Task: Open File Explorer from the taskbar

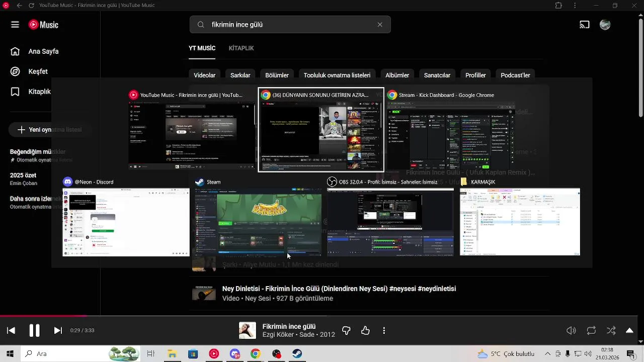Action: click(172, 354)
